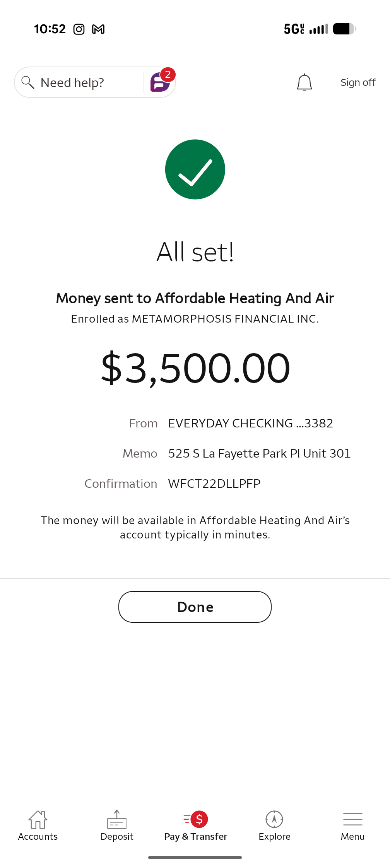Tap the Pay & Transfer dollar icon
Screen dimensions: 390x868
[x=196, y=819]
